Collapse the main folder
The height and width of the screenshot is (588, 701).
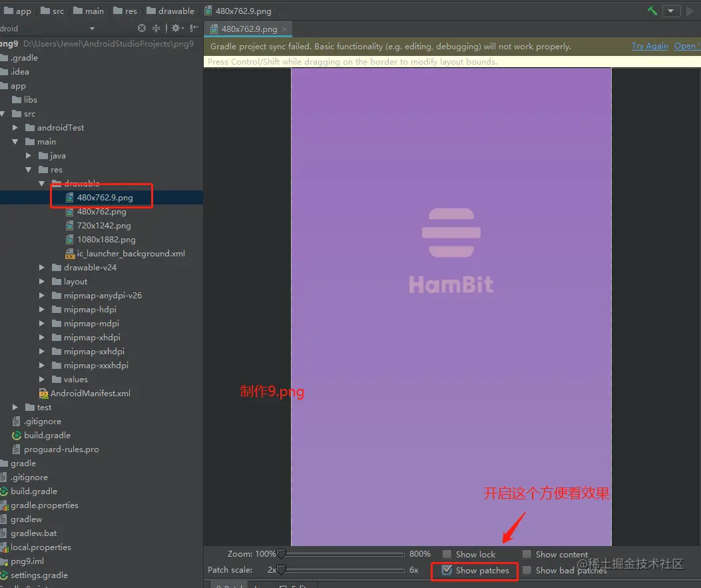click(15, 142)
